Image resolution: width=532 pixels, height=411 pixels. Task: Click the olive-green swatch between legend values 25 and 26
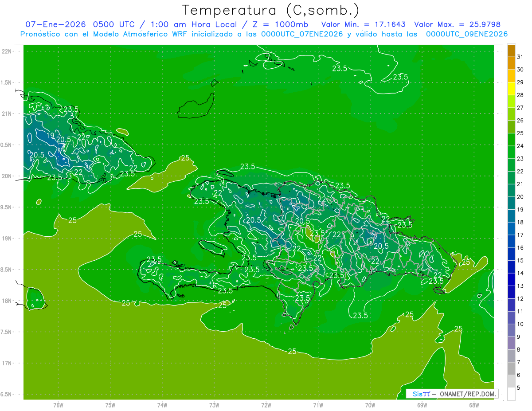pyautogui.click(x=511, y=127)
